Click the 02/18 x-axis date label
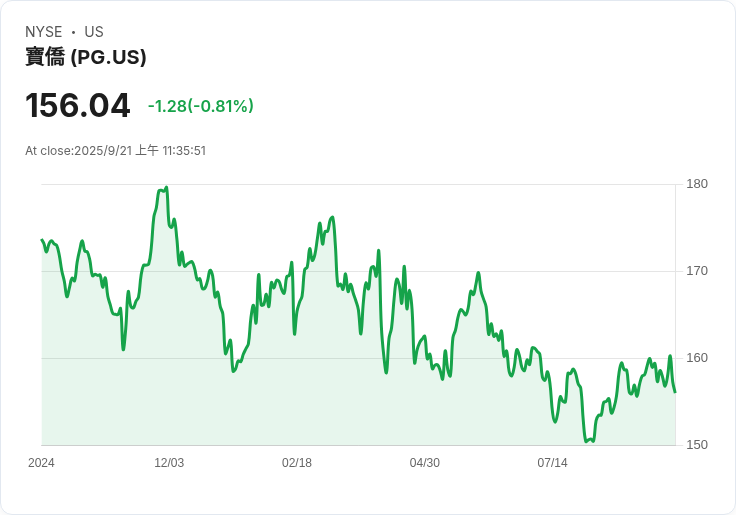This screenshot has width=736, height=515. [x=297, y=463]
